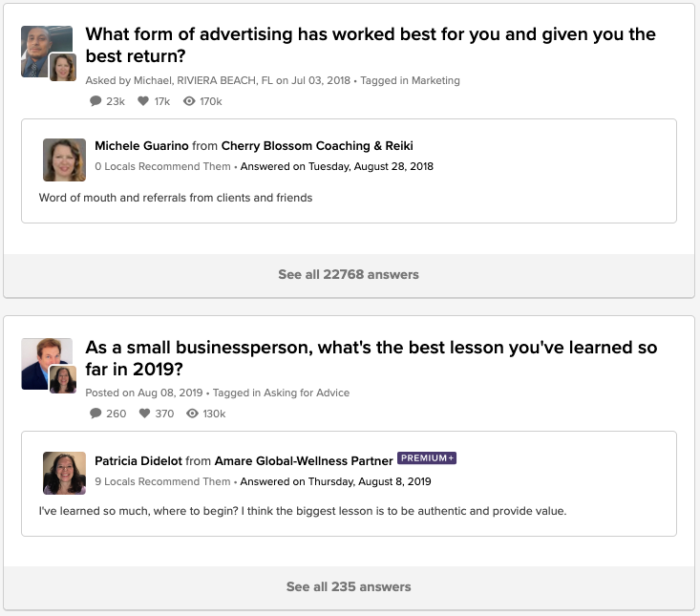This screenshot has width=700, height=616.
Task: Click Michele's answer text about word of mouth
Action: pos(176,198)
